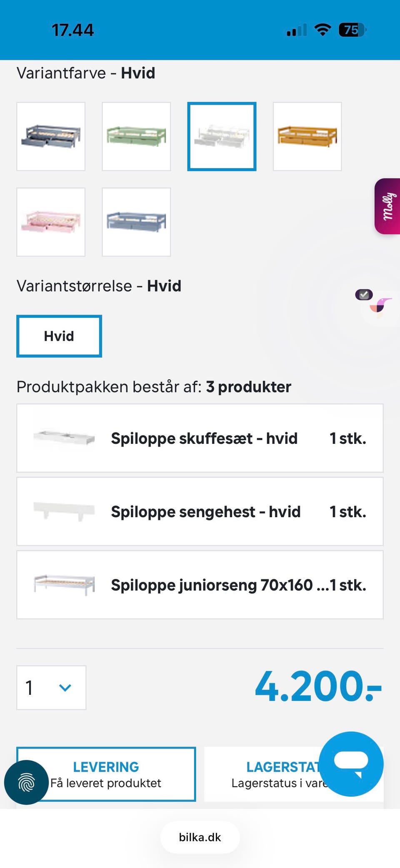Tap the Wi-Fi status icon

coord(322,30)
